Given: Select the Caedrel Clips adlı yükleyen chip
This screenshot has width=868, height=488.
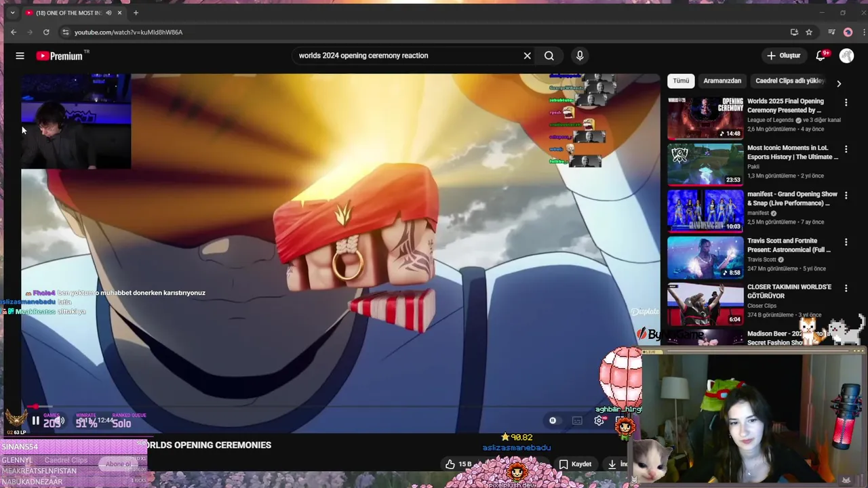Looking at the screenshot, I should click(x=789, y=81).
